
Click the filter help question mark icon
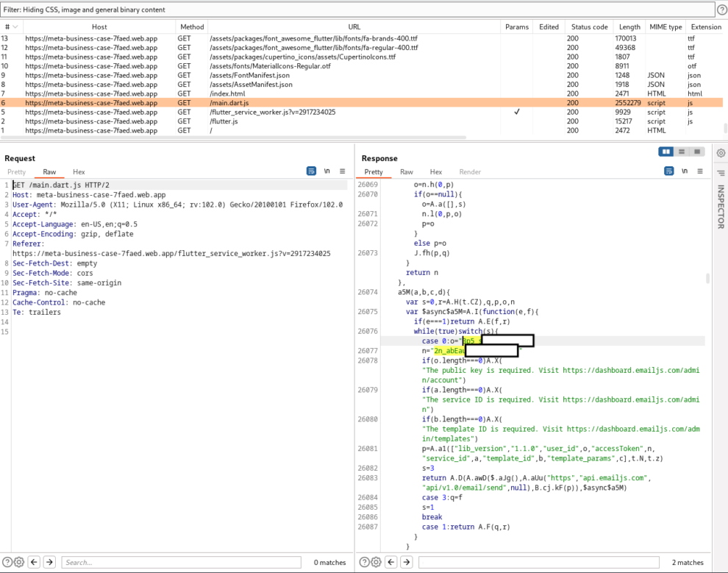click(x=721, y=10)
